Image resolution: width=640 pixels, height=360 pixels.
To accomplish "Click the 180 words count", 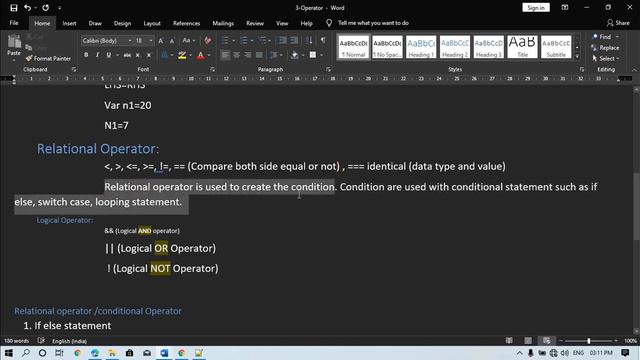I will pos(16,341).
